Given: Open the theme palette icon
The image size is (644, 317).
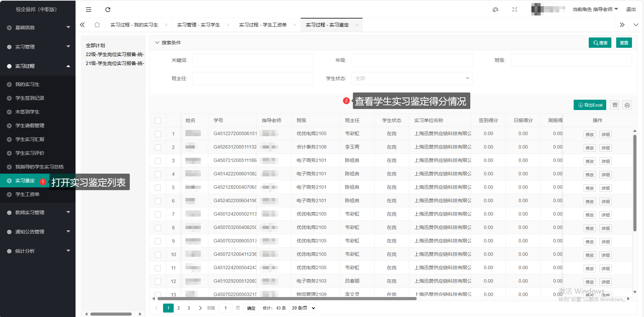Looking at the screenshot, I should click(x=495, y=10).
